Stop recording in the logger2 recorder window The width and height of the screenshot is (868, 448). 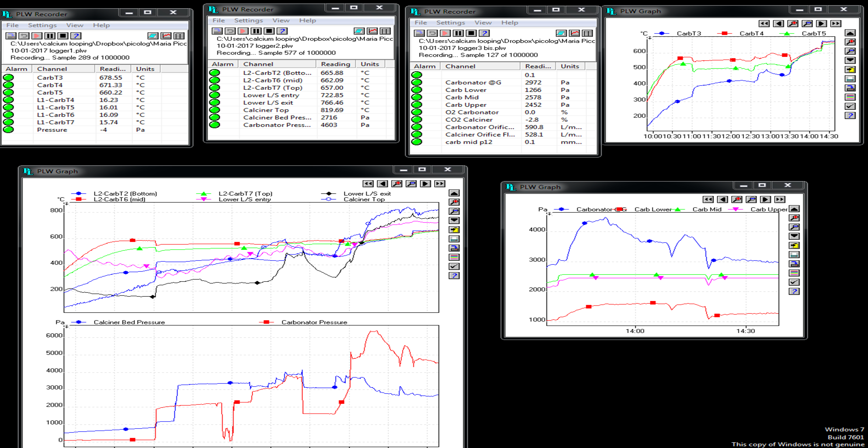tap(269, 31)
